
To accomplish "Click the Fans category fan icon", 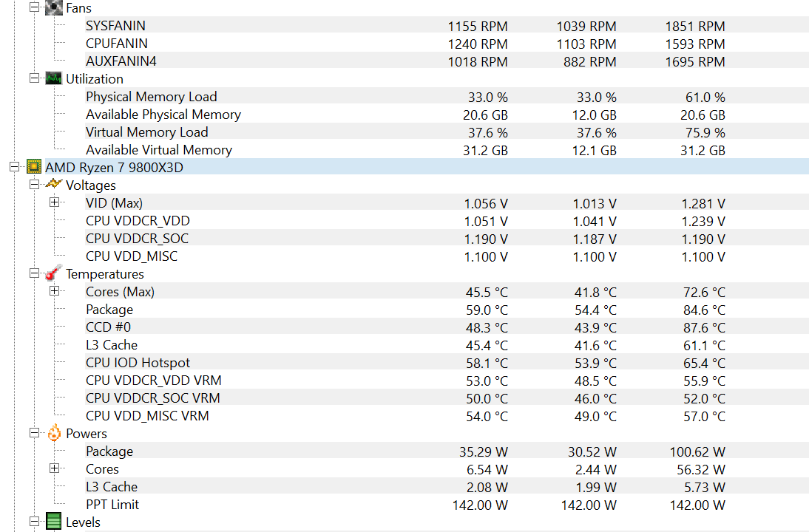I will (54, 7).
